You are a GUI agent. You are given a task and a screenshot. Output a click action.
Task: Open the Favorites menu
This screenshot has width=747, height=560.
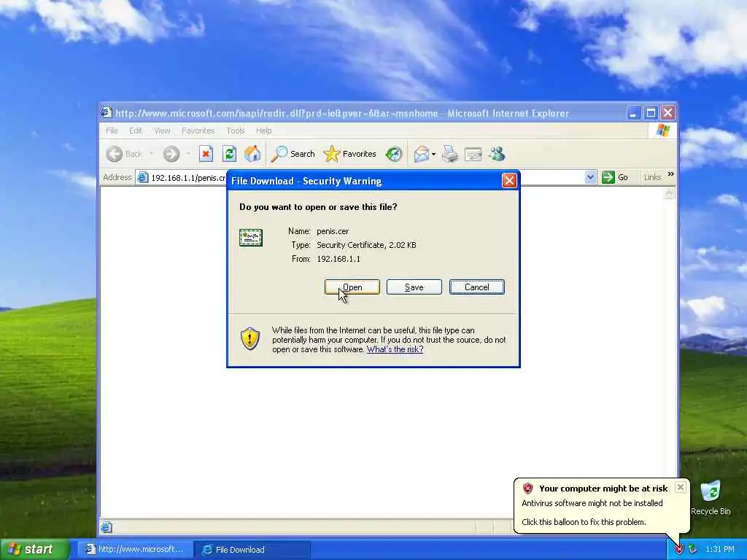tap(198, 131)
